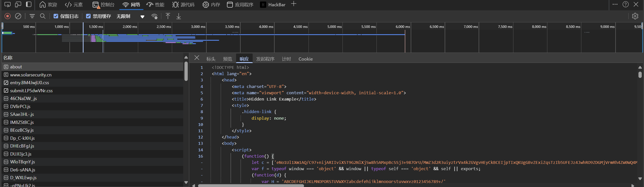
Task: Open the 性能 performance tab
Action: tap(155, 5)
